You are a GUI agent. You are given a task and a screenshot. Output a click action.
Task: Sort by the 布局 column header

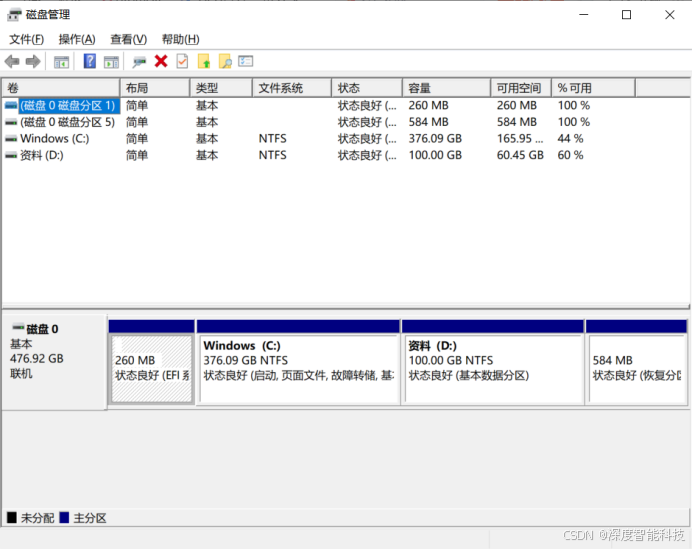(155, 88)
